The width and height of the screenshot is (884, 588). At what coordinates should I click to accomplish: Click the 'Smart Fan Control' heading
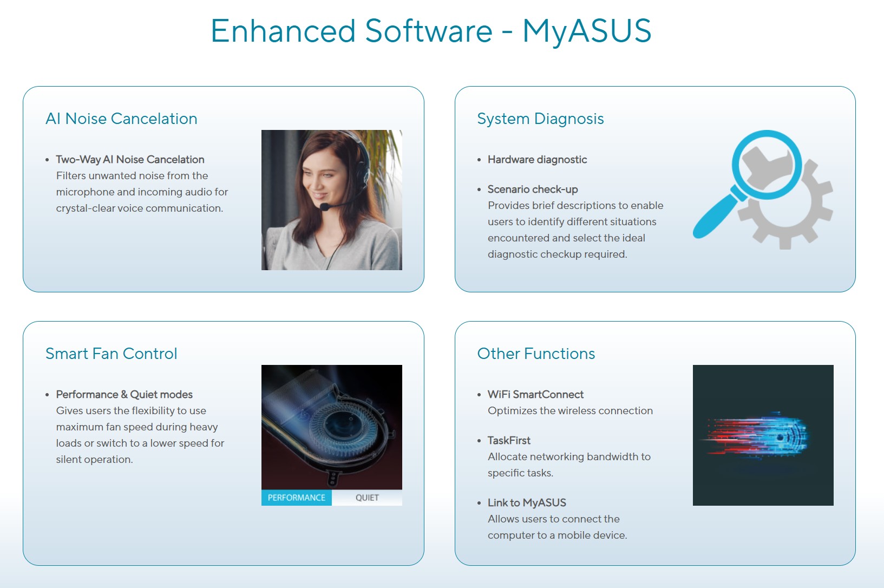(112, 354)
